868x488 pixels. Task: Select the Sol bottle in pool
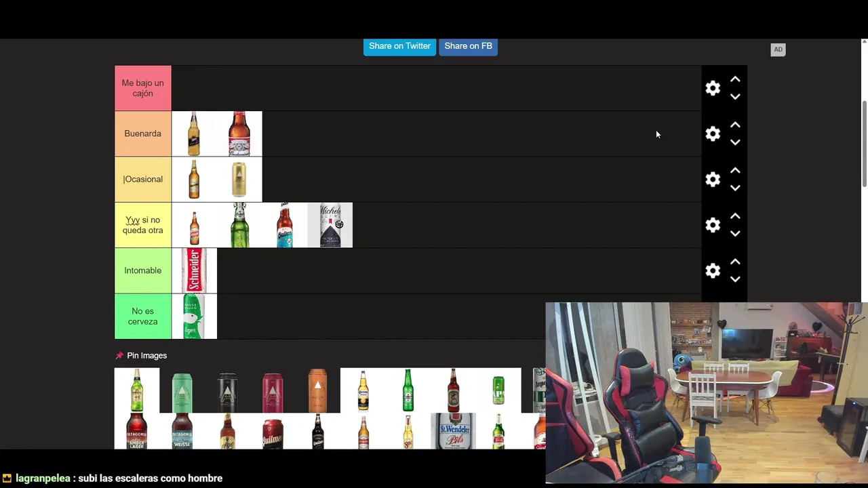pos(408,431)
